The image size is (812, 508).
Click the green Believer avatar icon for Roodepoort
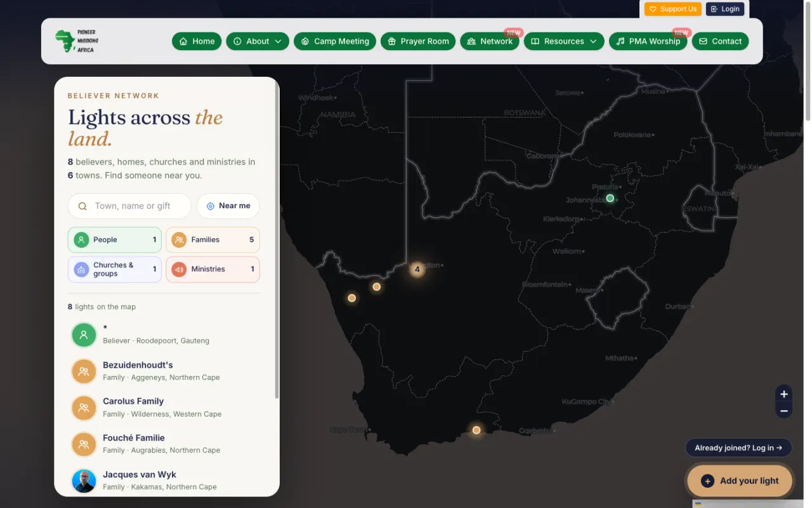pyautogui.click(x=84, y=335)
